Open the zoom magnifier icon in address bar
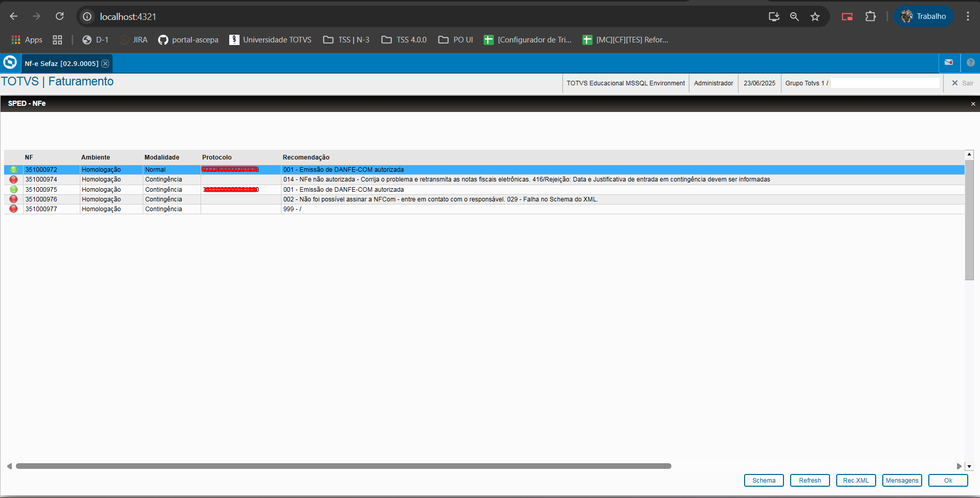Screen dimensions: 980x498 794,17
